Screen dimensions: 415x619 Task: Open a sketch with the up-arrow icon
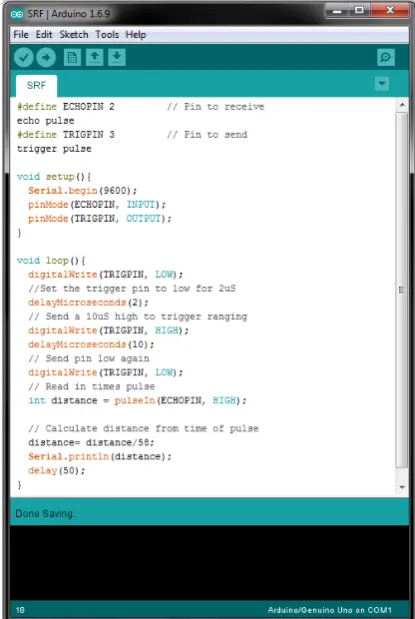coord(94,58)
